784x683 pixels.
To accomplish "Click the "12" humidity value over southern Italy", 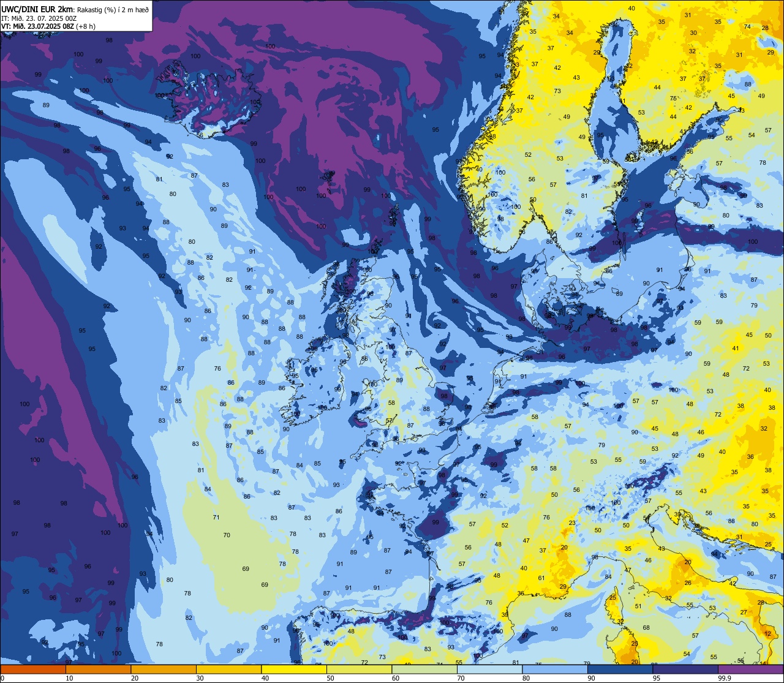I will 768,634.
